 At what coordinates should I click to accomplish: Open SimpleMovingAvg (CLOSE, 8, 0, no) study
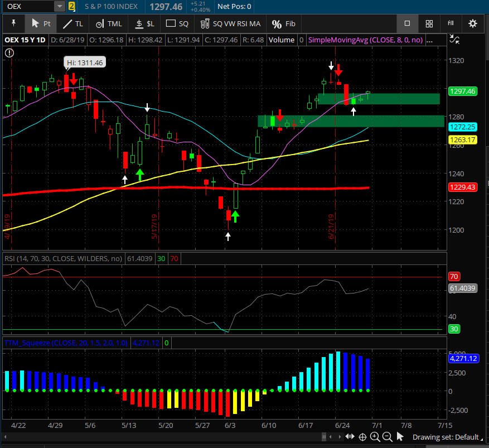click(365, 40)
